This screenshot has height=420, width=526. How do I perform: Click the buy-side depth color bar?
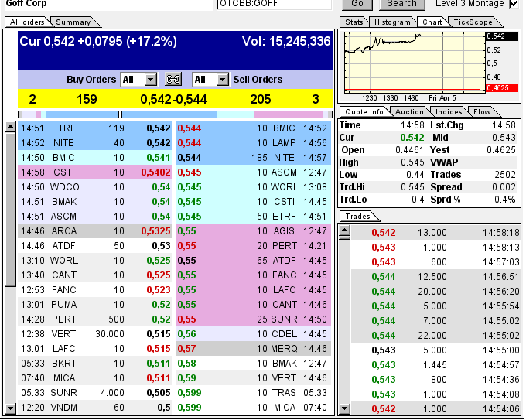pyautogui.click(x=68, y=114)
